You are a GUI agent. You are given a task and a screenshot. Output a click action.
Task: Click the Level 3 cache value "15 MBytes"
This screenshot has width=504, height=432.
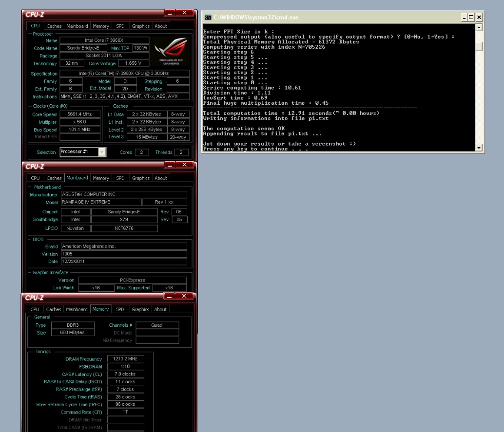tap(147, 137)
